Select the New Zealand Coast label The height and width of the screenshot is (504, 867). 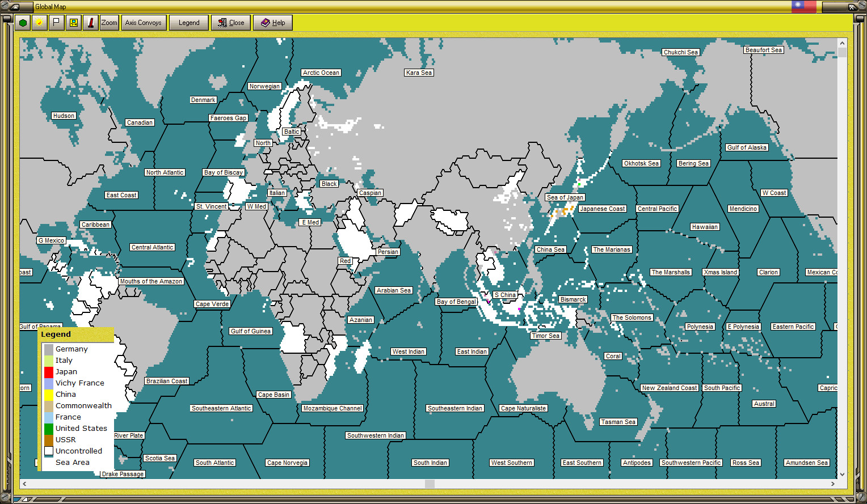tap(670, 388)
